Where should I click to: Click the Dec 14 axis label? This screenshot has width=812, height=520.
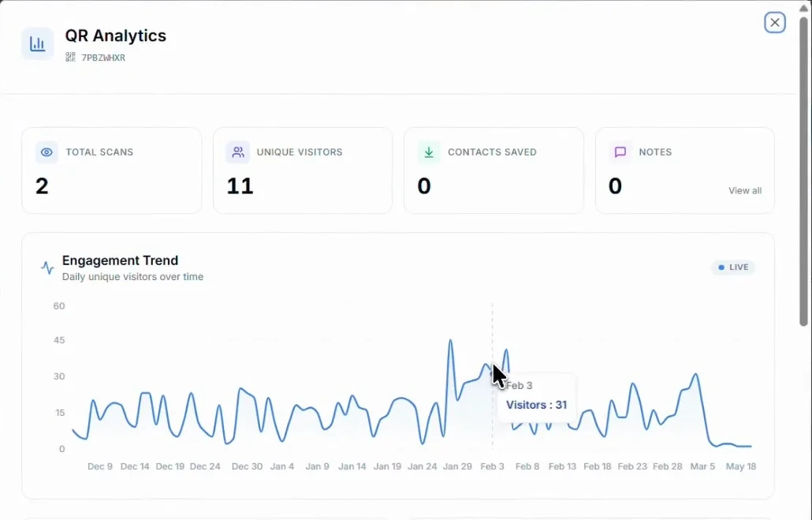coord(135,466)
